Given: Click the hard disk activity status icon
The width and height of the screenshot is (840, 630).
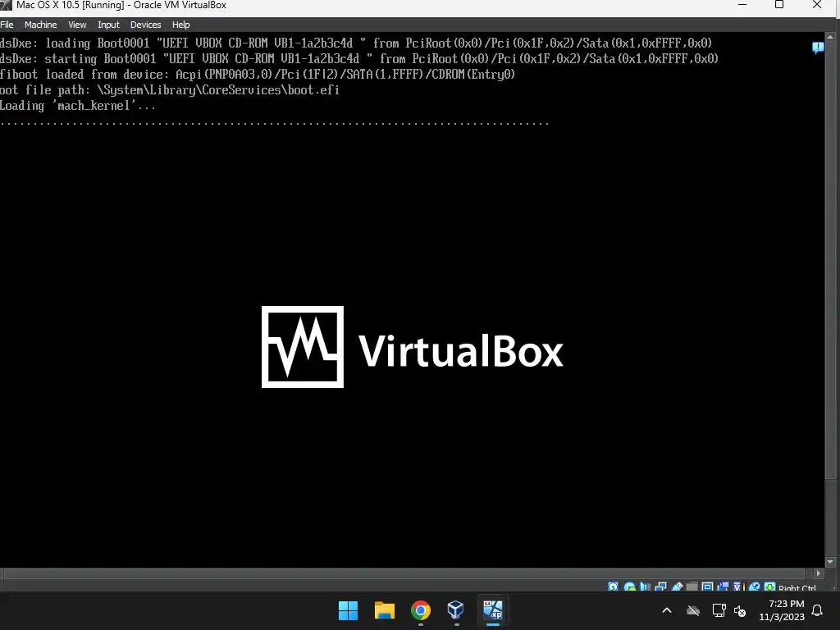Looking at the screenshot, I should (x=614, y=587).
